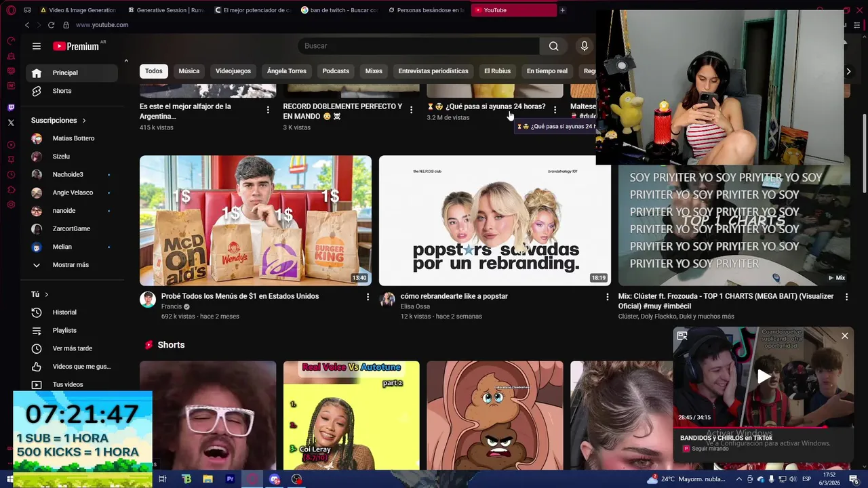Open Elisa Ossa channel avatar
This screenshot has width=868, height=488.
pyautogui.click(x=387, y=300)
